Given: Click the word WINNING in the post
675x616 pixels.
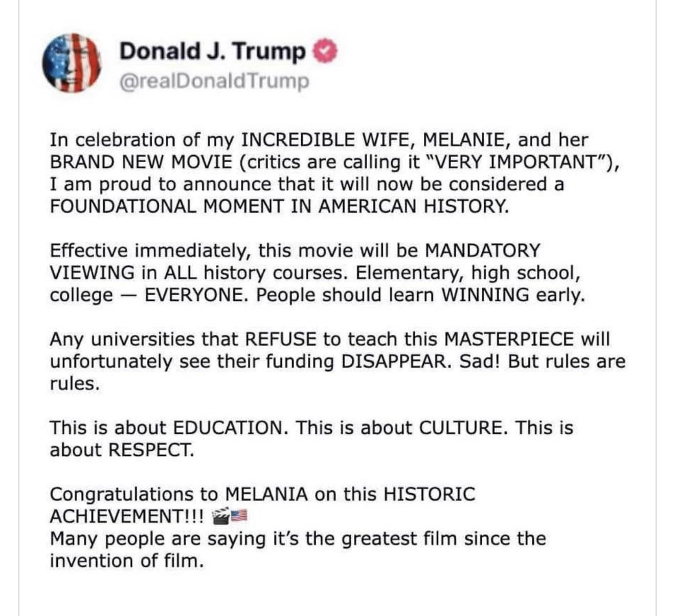Looking at the screenshot, I should [485, 295].
